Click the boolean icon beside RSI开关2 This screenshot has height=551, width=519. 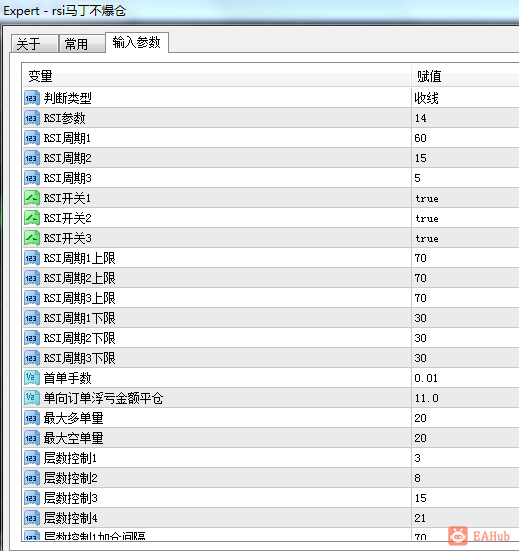[32, 218]
